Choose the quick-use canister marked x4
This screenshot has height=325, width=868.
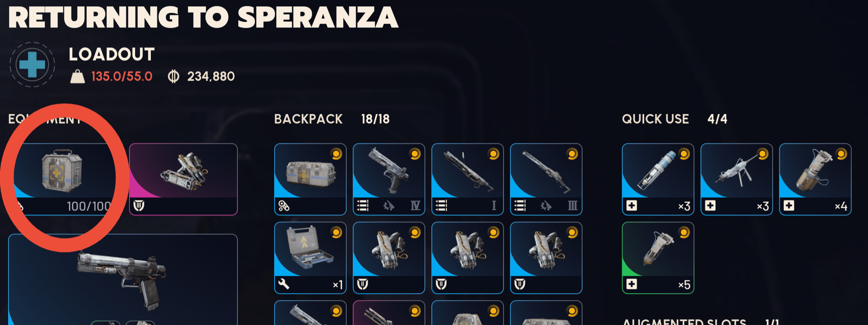point(815,179)
